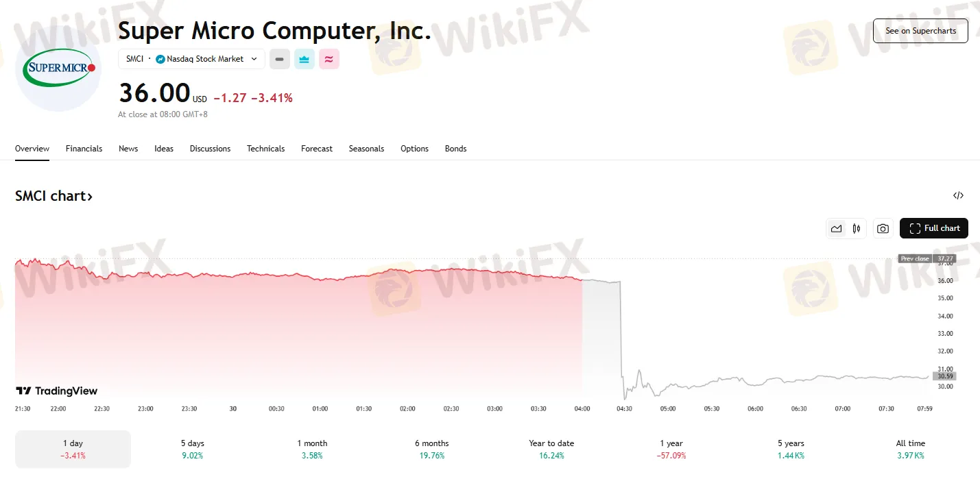Switch to the Technicals tab
980x479 pixels.
(265, 149)
